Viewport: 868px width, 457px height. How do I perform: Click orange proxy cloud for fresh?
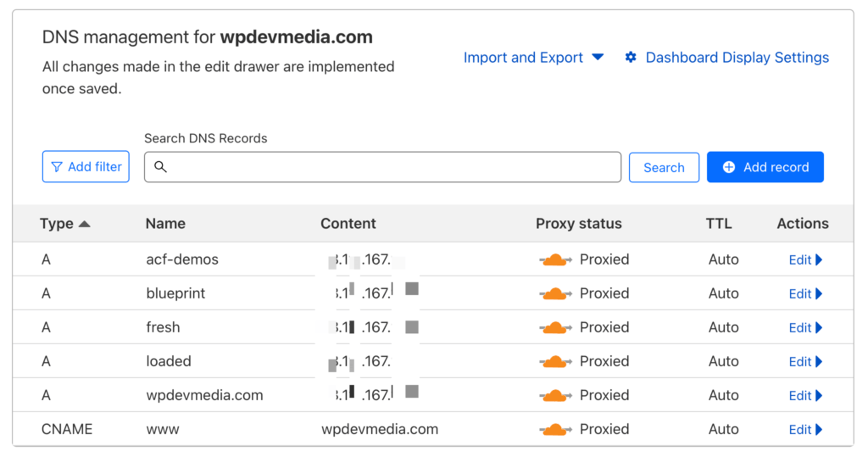[x=555, y=328]
